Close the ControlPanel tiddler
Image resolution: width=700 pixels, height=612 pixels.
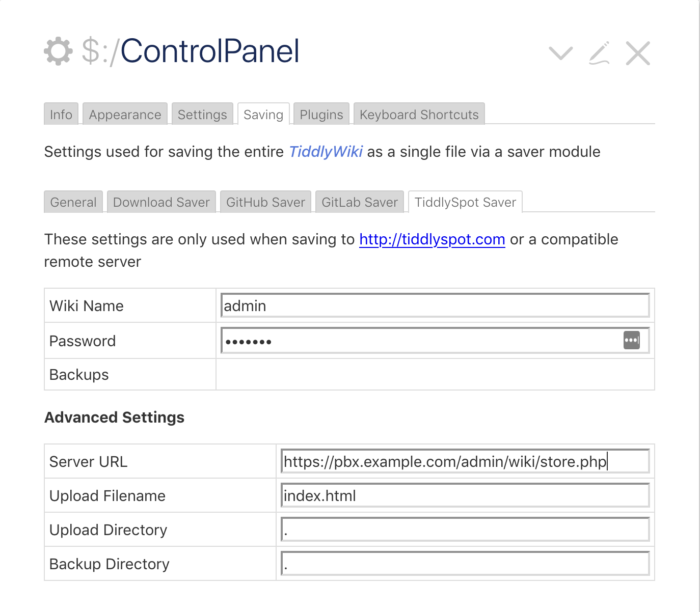point(638,53)
